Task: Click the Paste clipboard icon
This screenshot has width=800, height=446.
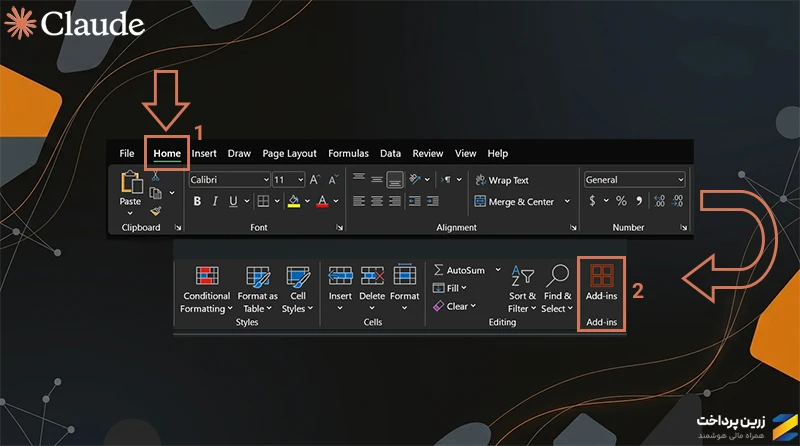Action: point(131,183)
